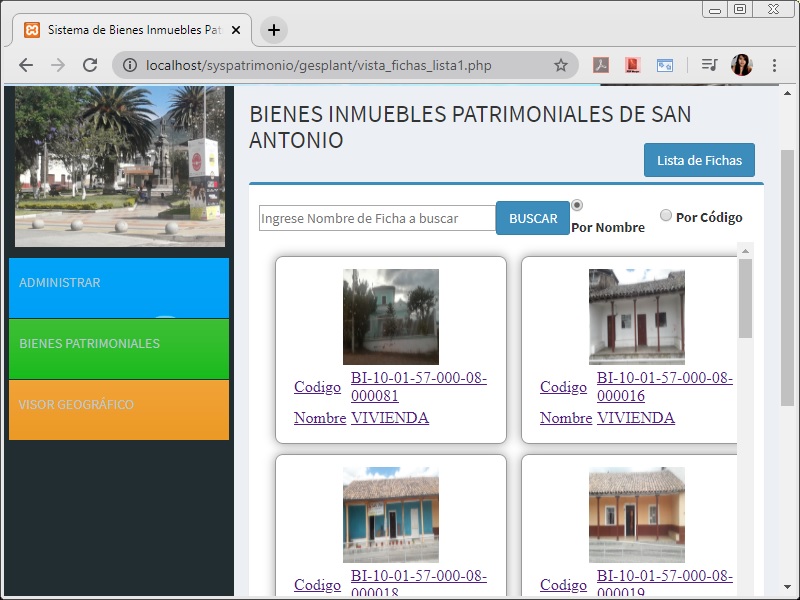
Task: Click the page scroll-down arrow
Action: (787, 587)
